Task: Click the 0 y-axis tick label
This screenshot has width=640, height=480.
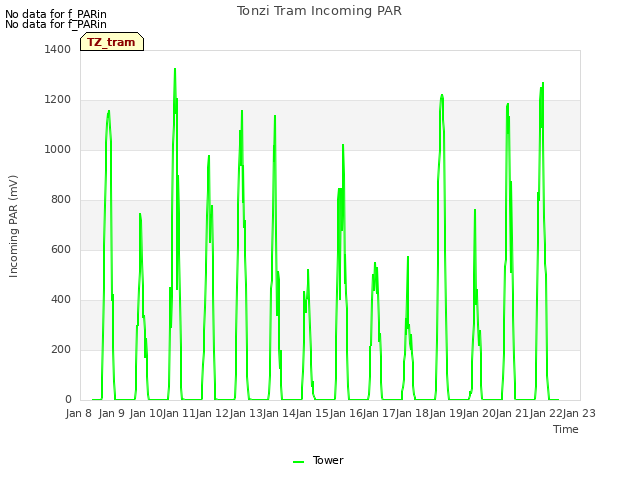Action: coord(68,400)
